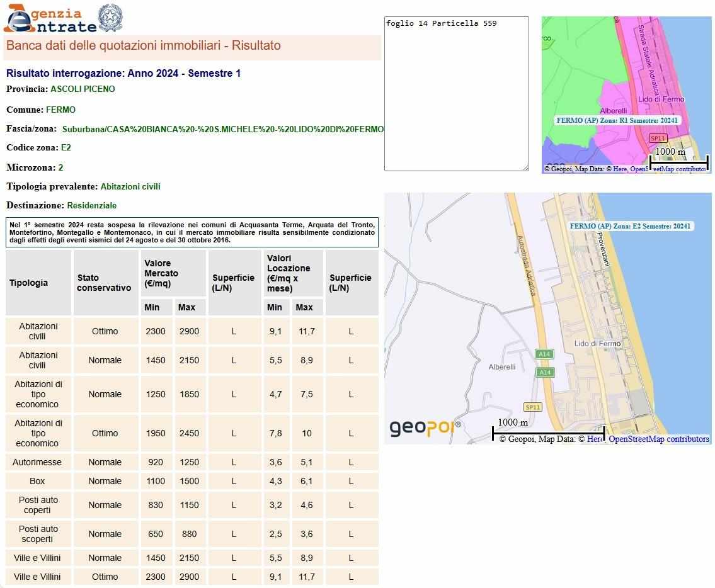715x588 pixels.
Task: Click the Lido di Fermo label on the large map
Action: (x=597, y=344)
